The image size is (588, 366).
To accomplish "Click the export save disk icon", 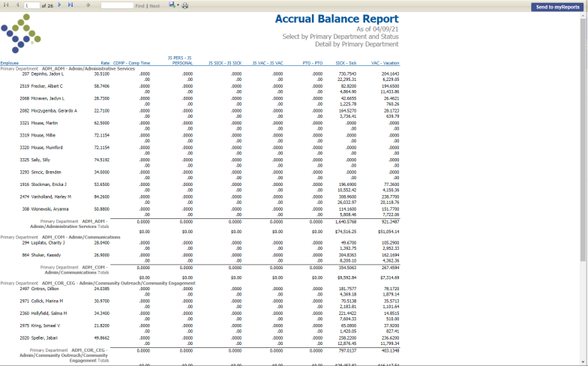I will [172, 4].
